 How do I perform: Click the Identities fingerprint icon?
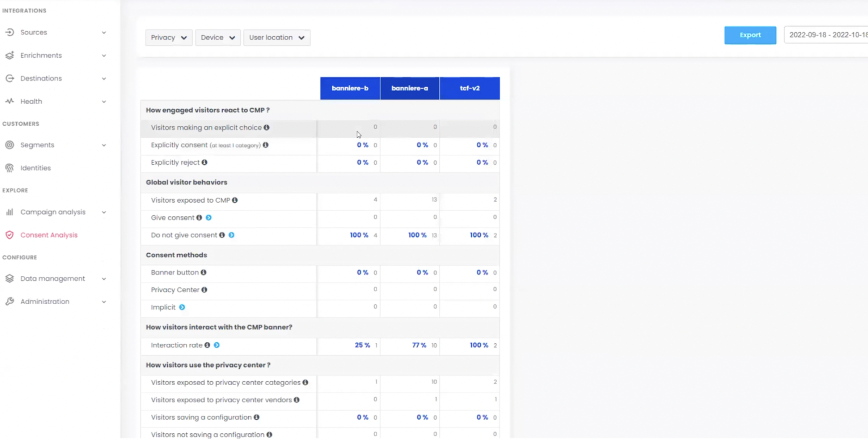(x=10, y=168)
